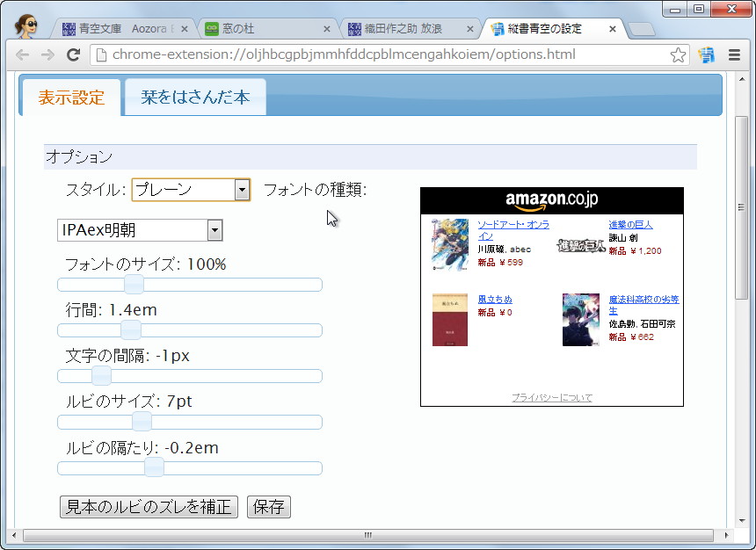Open the 進撃の巨人 product link
The height and width of the screenshot is (550, 756).
click(630, 225)
